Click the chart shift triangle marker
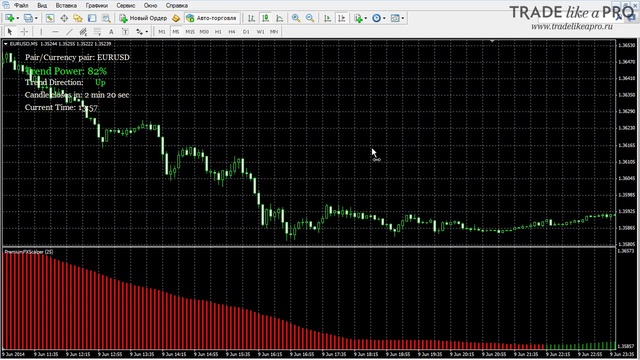 [x=492, y=41]
